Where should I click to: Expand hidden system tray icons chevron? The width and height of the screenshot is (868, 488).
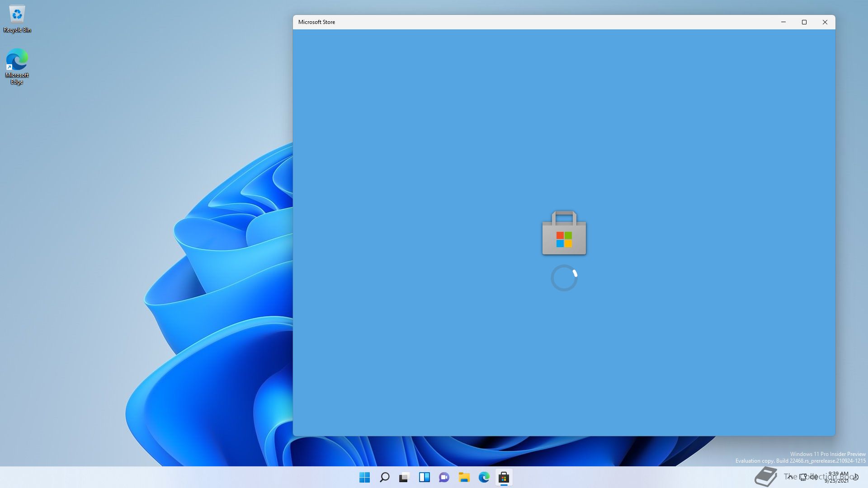pyautogui.click(x=790, y=477)
